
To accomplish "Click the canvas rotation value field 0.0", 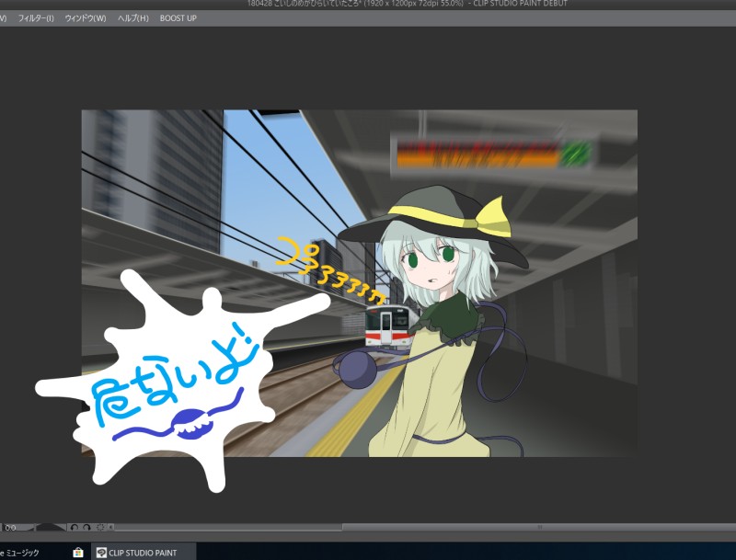I will (x=10, y=528).
